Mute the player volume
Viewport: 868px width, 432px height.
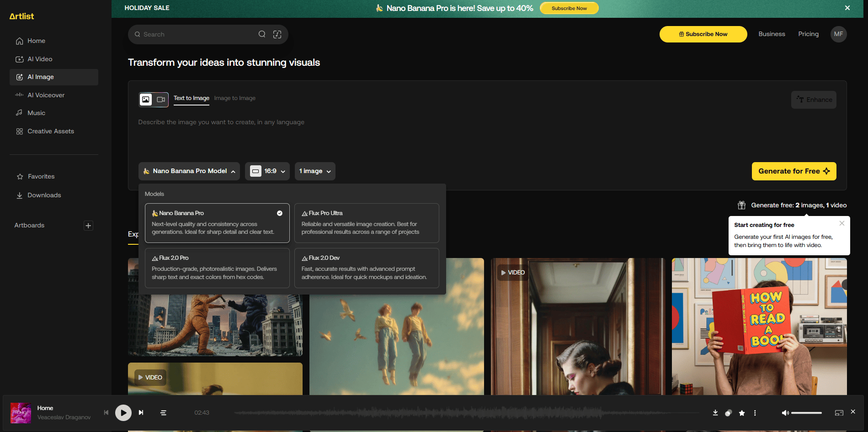pos(785,413)
